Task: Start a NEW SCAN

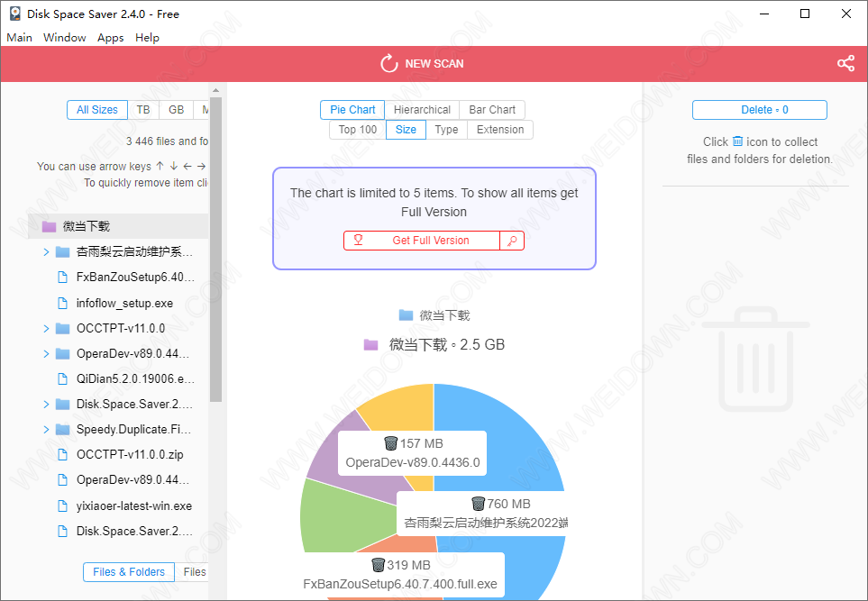Action: pos(423,63)
